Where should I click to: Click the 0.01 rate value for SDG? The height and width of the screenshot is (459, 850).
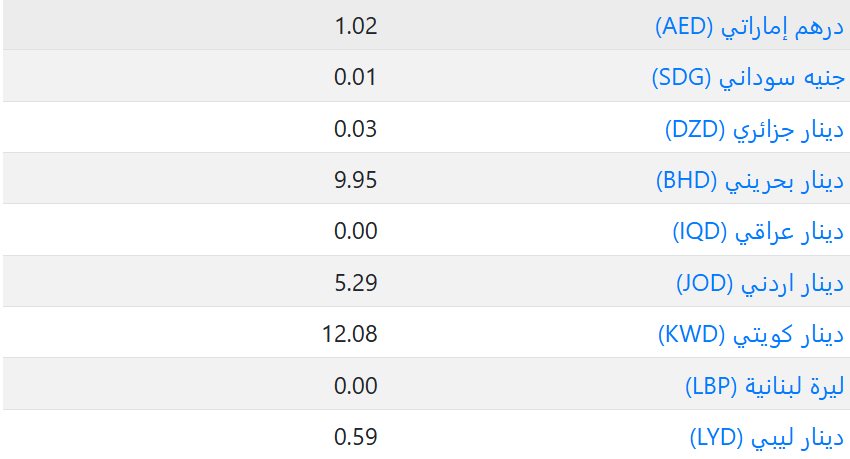355,77
